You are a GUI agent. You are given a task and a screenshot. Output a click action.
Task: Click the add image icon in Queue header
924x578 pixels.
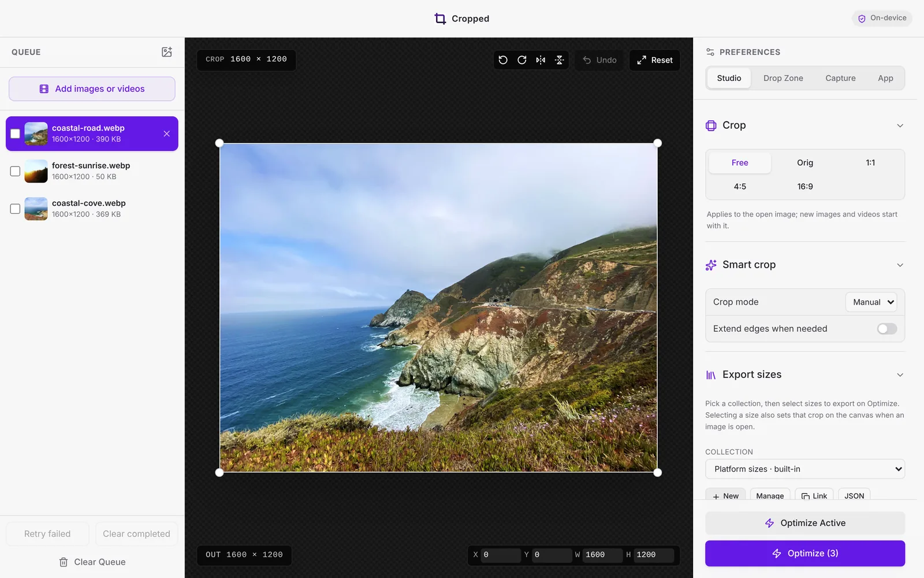coord(167,52)
